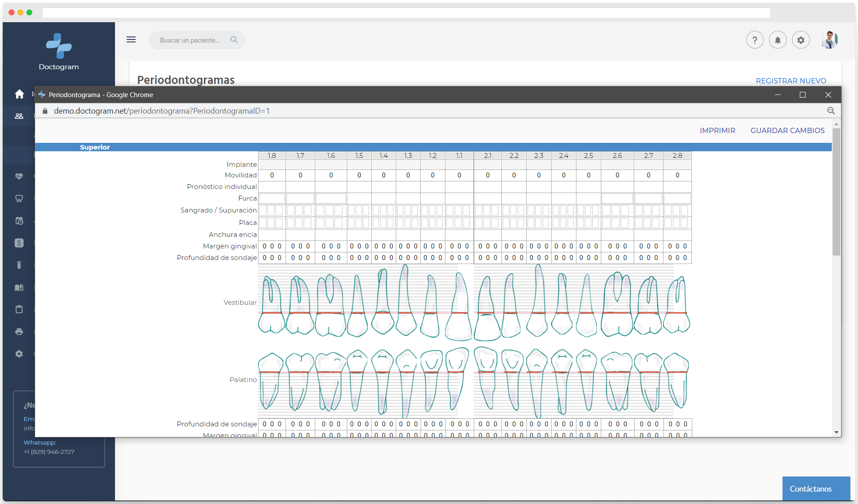Click the zoom magnifier in address bar
The height and width of the screenshot is (504, 858).
[831, 111]
